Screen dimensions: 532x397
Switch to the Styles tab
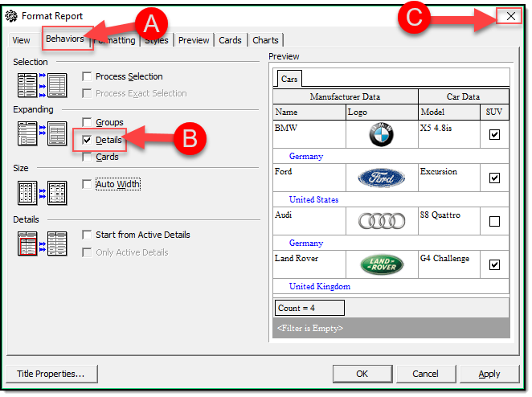[x=158, y=40]
